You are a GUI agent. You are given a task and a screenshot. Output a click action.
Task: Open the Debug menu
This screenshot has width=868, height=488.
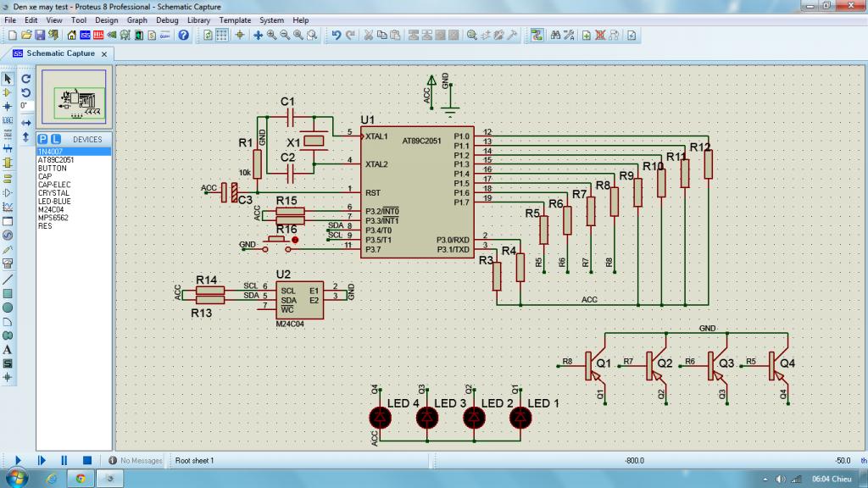[167, 19]
